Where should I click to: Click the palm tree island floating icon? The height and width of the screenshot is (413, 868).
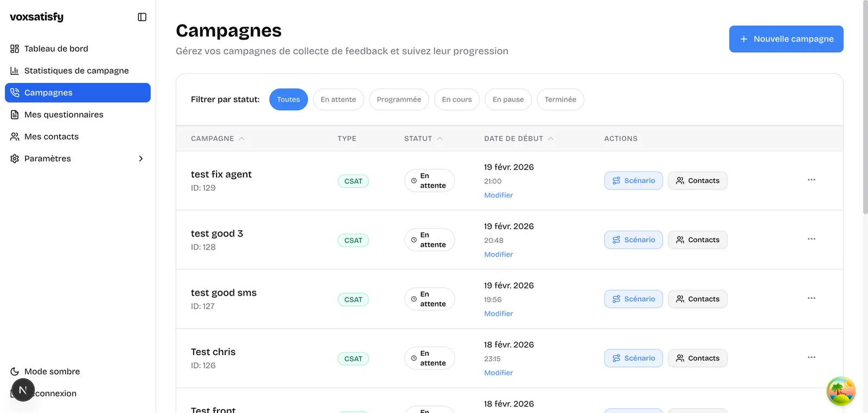click(841, 391)
